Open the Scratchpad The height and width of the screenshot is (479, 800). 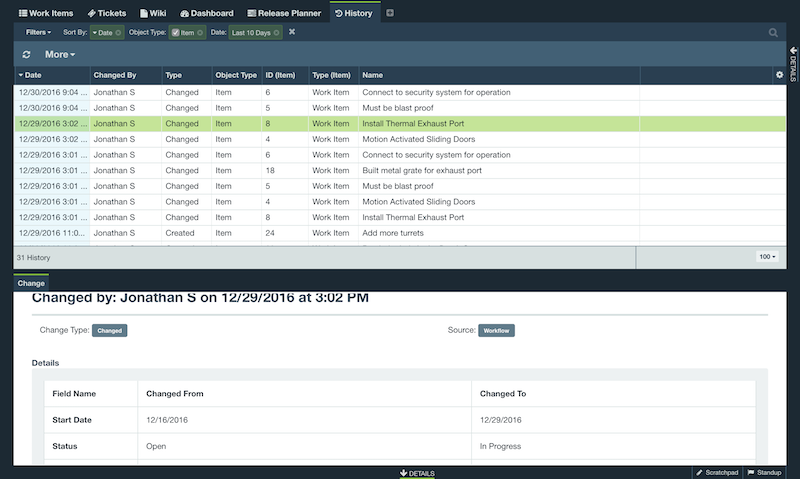(x=717, y=472)
